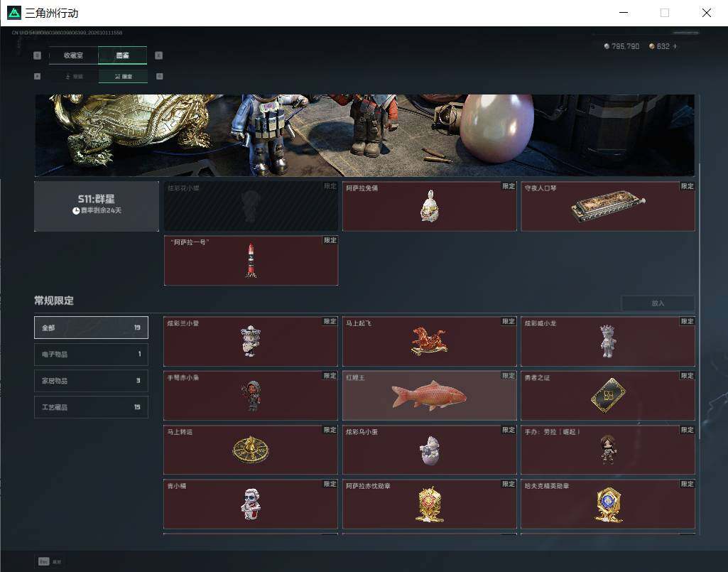
Task: Select the "阿萨拉一号" rocket item
Action: (251, 260)
